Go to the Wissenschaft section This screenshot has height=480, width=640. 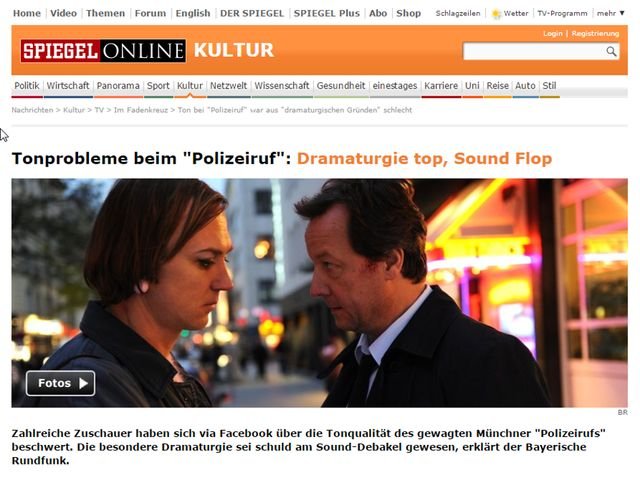pyautogui.click(x=282, y=86)
